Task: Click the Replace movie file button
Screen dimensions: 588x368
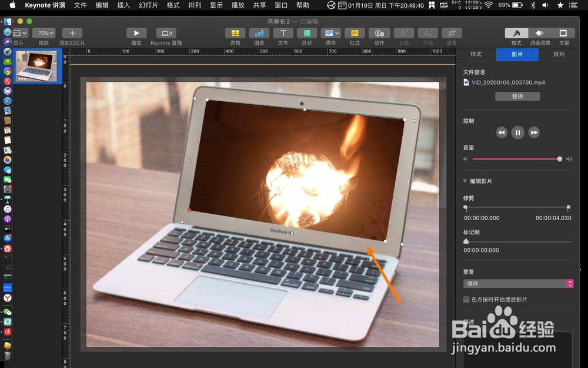Action: tap(517, 97)
